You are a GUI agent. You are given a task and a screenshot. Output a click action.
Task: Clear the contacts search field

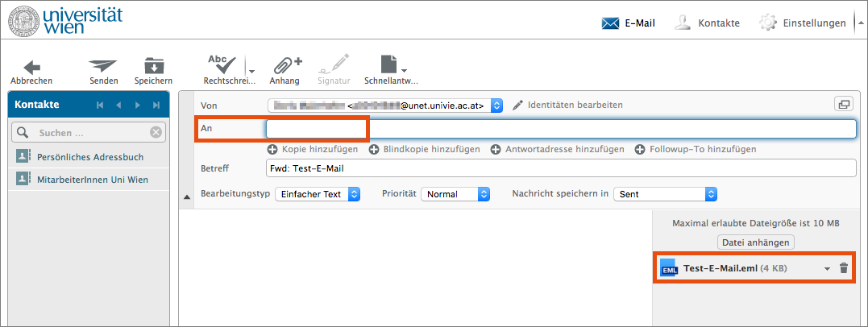(x=156, y=132)
